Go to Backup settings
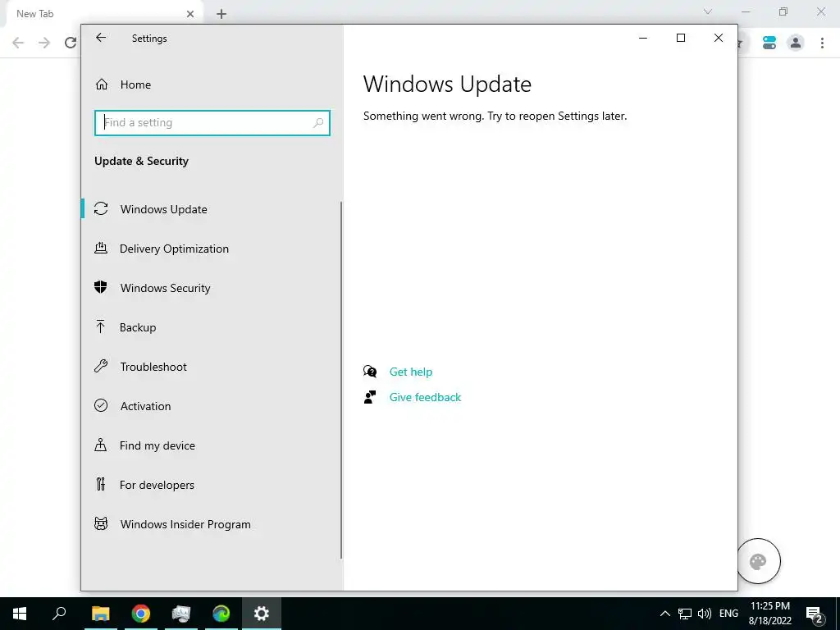840x630 pixels. coord(138,327)
